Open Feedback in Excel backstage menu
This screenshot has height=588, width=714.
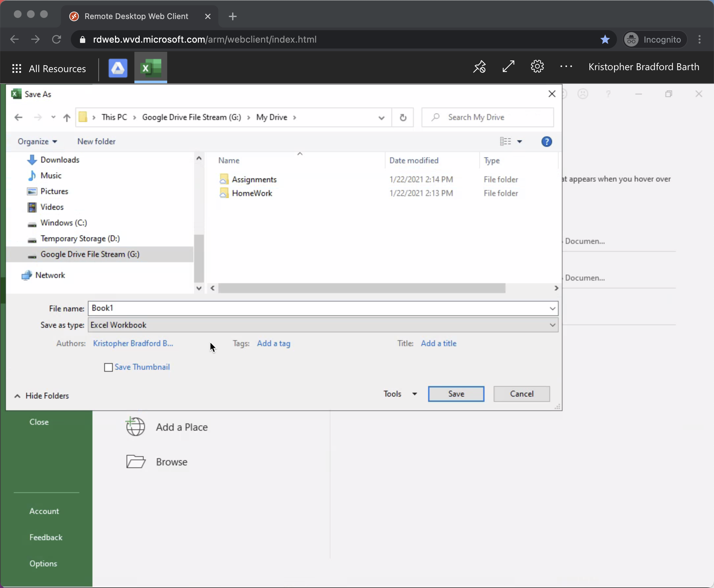point(46,538)
